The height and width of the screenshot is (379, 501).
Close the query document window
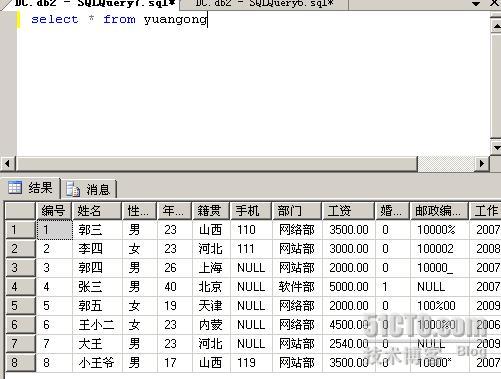[x=495, y=4]
